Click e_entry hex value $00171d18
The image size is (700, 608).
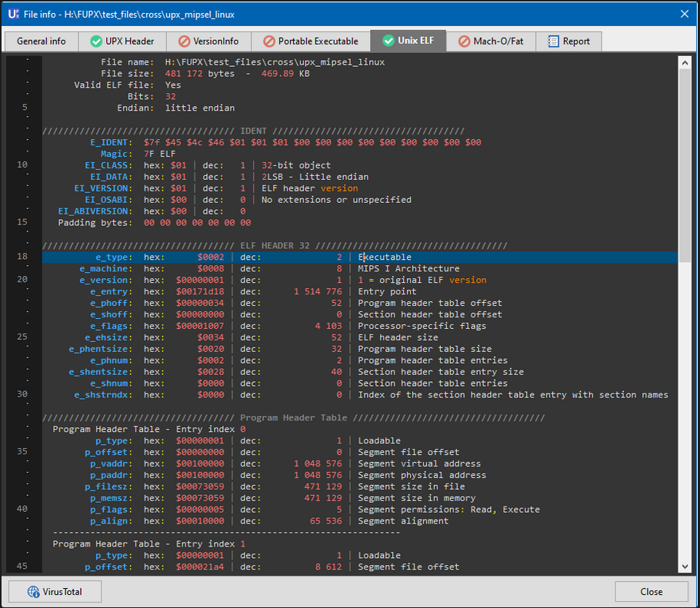[200, 292]
